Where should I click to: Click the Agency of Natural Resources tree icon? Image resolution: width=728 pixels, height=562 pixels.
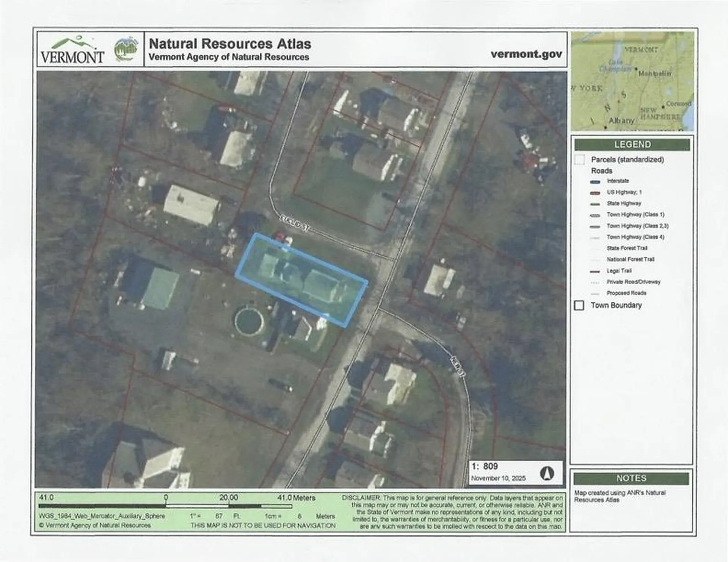127,48
